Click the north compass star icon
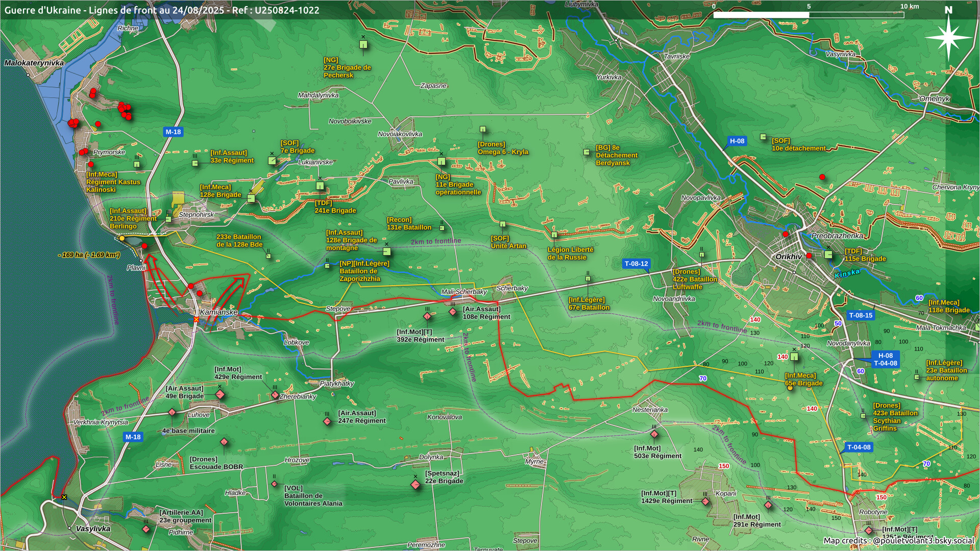980x551 pixels. (948, 37)
